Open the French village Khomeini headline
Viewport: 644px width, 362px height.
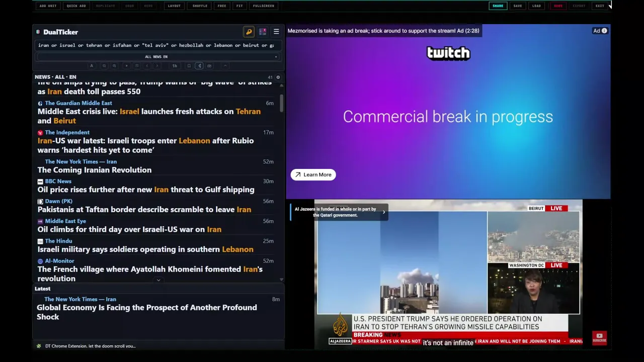coord(150,274)
